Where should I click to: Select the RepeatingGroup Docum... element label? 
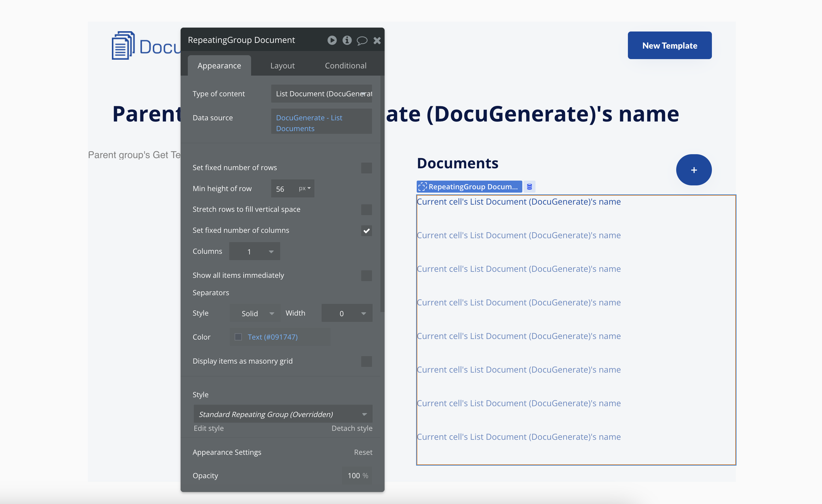pyautogui.click(x=469, y=187)
